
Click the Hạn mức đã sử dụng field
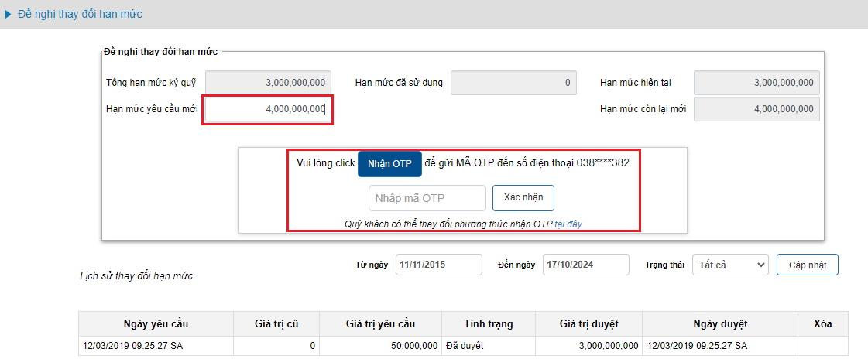[x=513, y=83]
